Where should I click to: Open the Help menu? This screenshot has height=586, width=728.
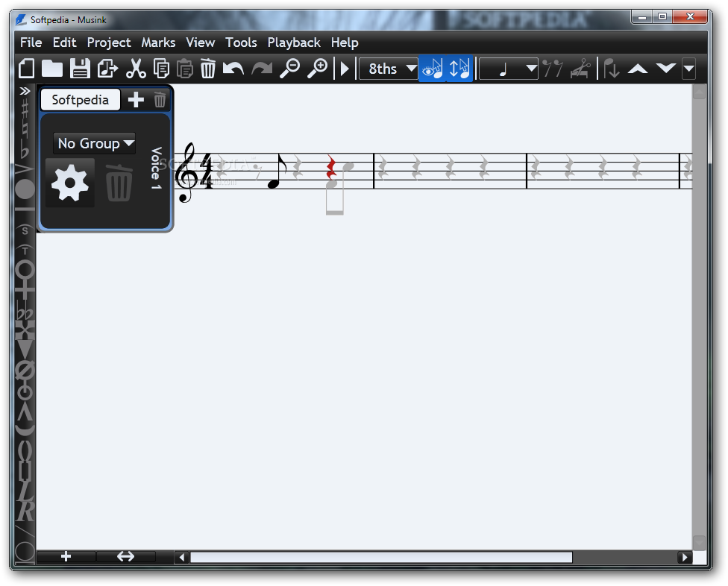pos(345,42)
